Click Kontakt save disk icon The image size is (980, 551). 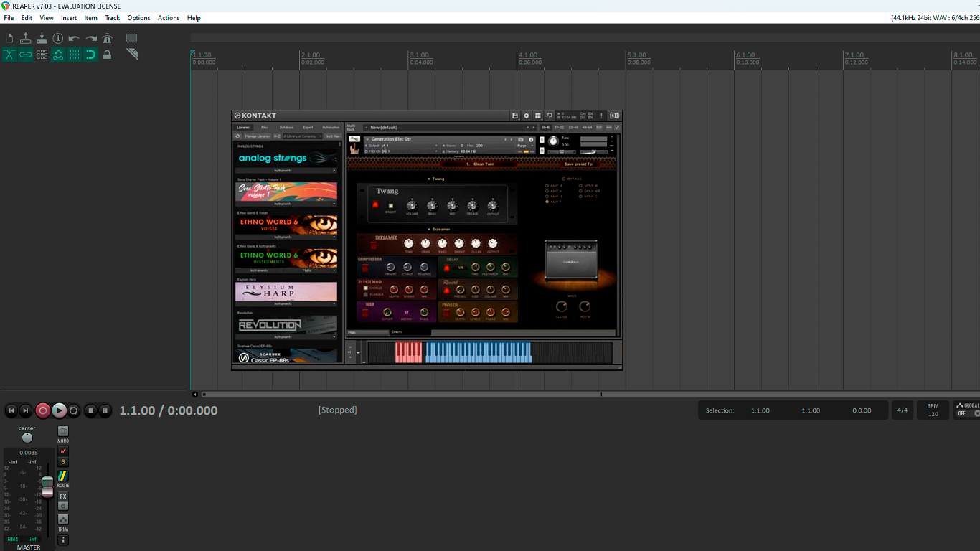(x=514, y=116)
